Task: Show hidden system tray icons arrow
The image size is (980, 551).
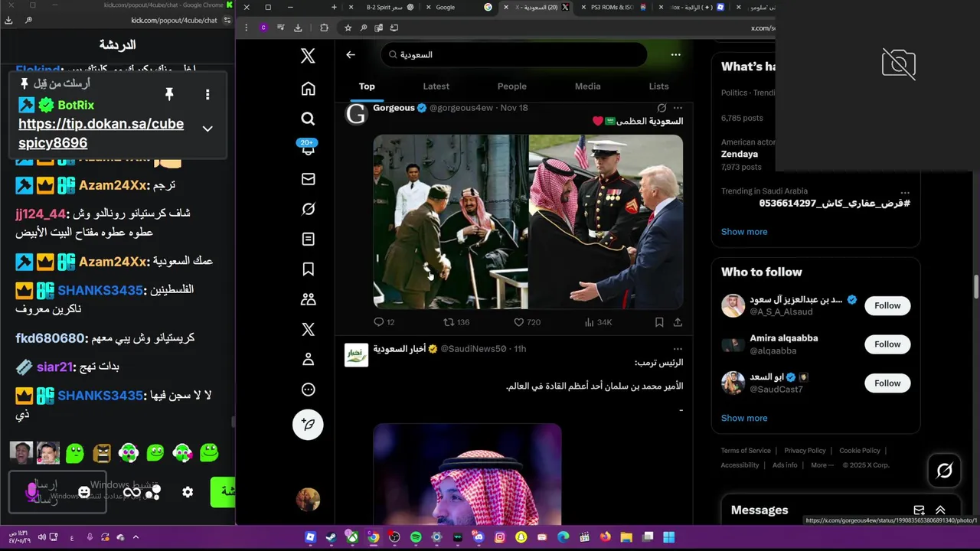Action: pos(136,537)
